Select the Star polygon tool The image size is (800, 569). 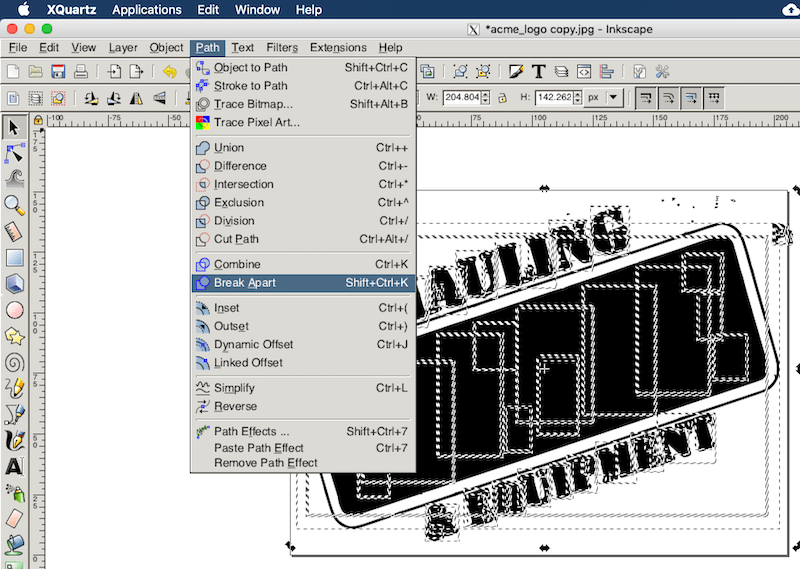tap(14, 336)
